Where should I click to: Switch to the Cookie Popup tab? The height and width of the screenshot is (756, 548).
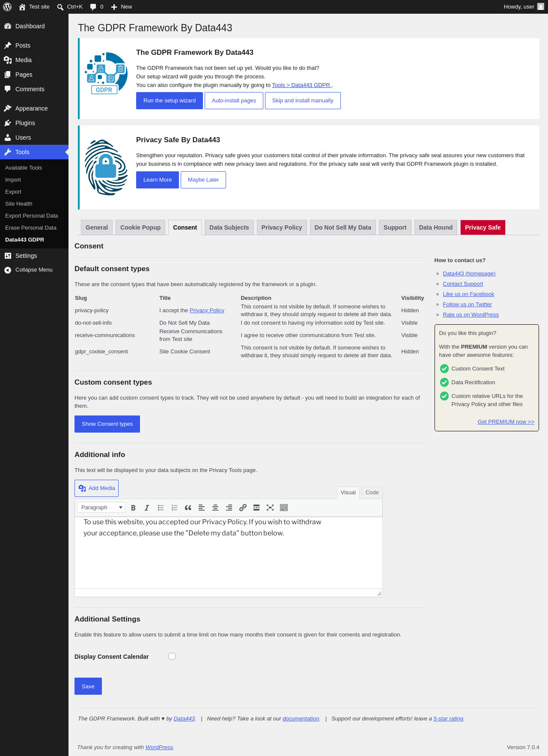coord(140,227)
